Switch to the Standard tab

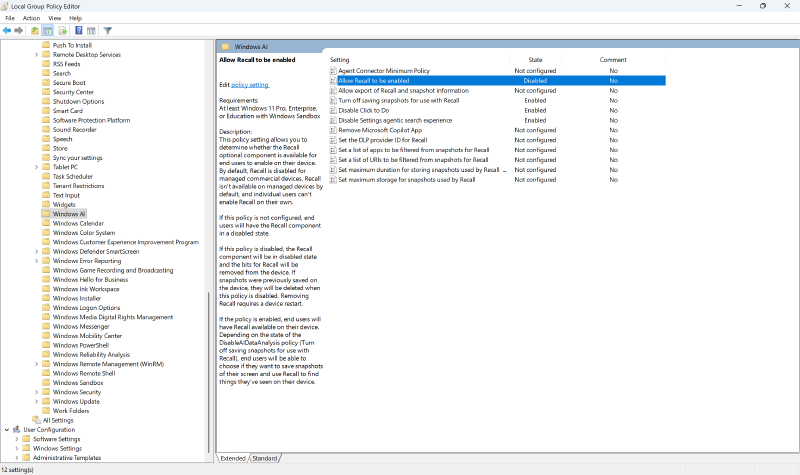click(265, 458)
